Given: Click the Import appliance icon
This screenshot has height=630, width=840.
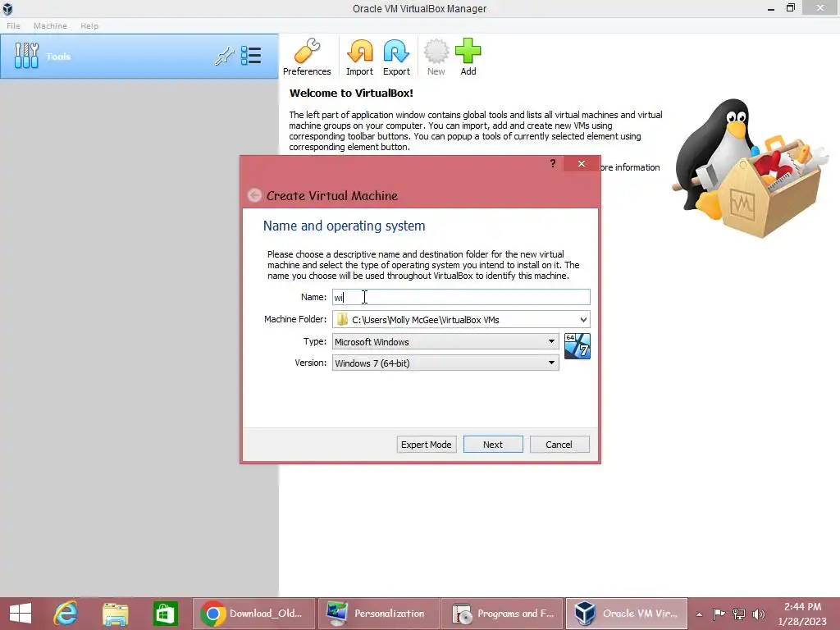Looking at the screenshot, I should (359, 57).
